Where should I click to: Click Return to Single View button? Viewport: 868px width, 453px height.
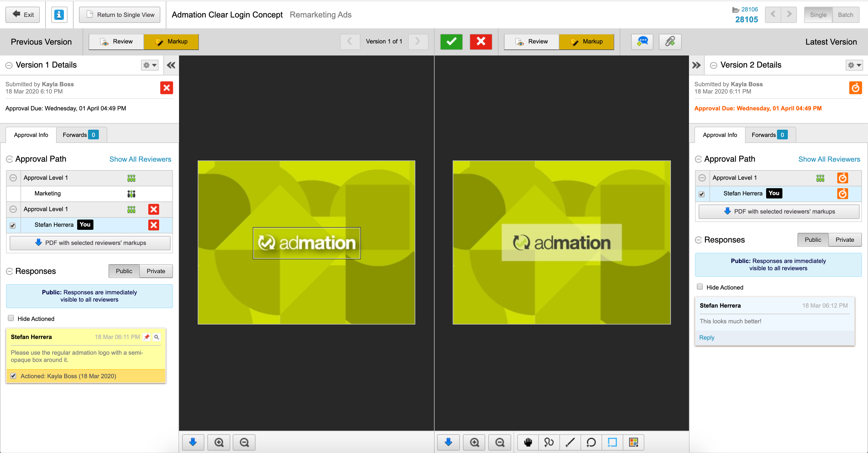[x=120, y=15]
